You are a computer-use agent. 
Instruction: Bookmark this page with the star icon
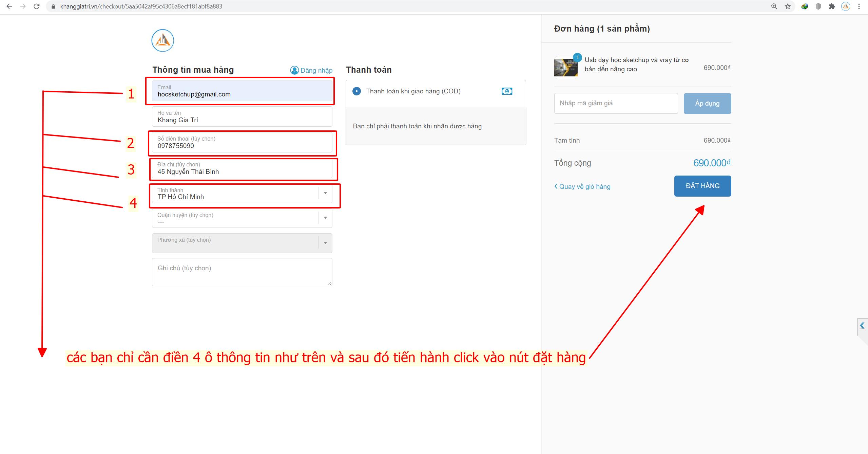788,6
